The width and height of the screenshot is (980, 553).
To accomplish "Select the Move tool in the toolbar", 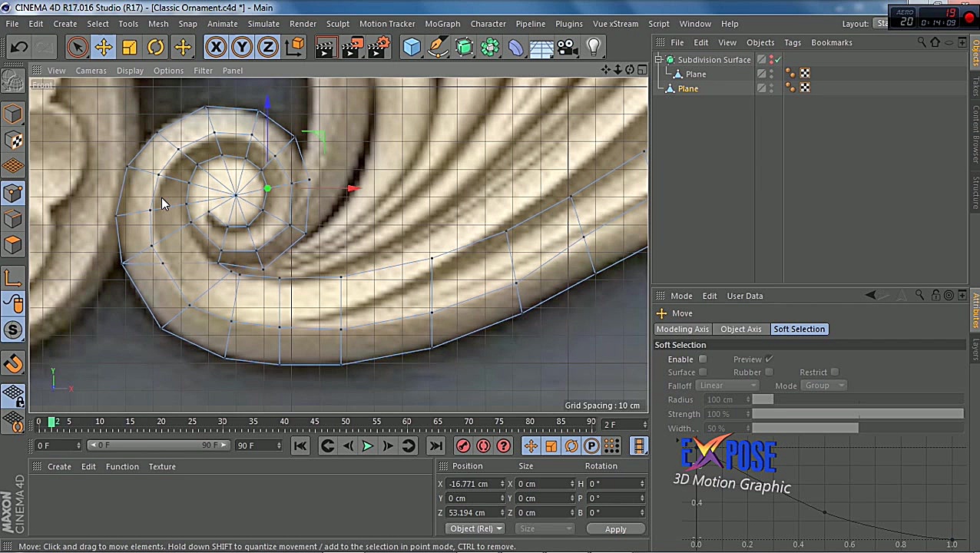I will coord(103,48).
